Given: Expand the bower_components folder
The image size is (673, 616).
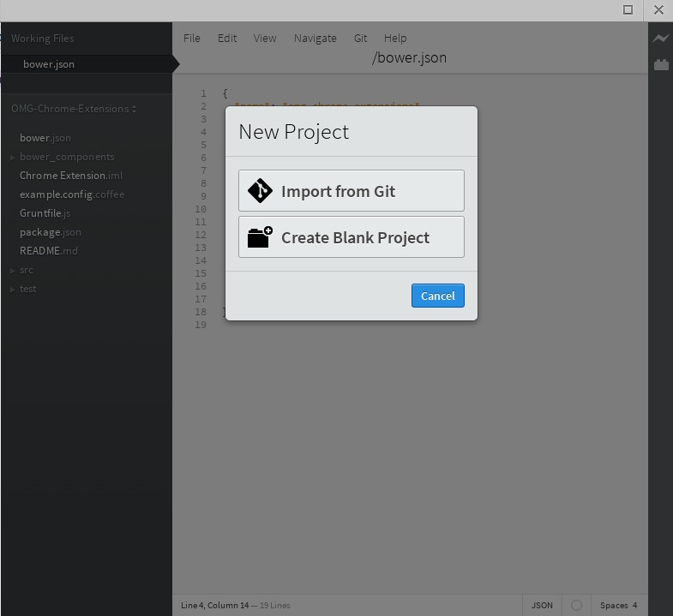Looking at the screenshot, I should pos(67,157).
